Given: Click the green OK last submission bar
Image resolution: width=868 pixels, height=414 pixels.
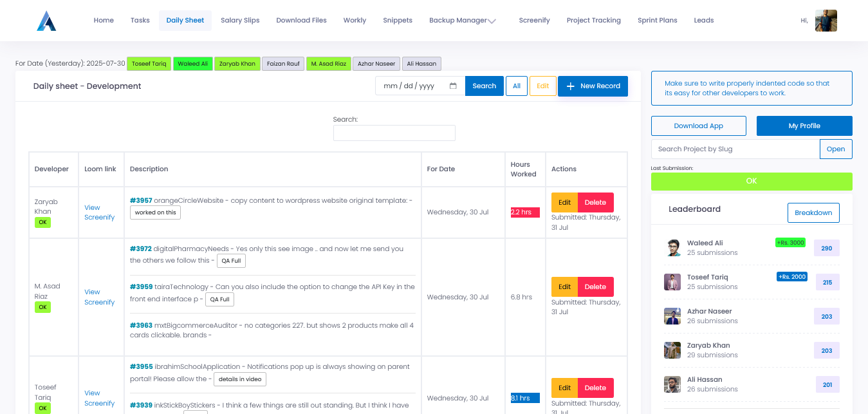Looking at the screenshot, I should tap(751, 182).
